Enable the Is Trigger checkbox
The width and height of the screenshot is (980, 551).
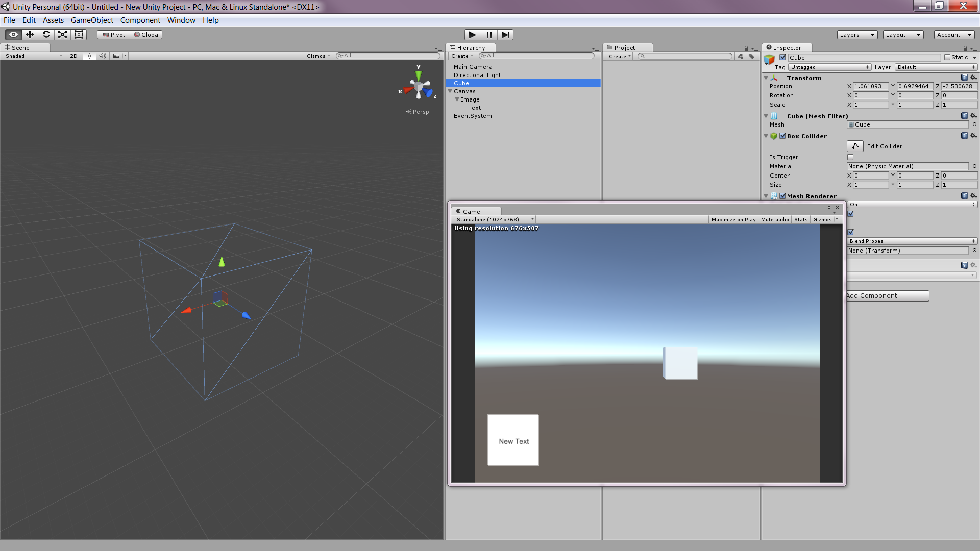pyautogui.click(x=850, y=157)
